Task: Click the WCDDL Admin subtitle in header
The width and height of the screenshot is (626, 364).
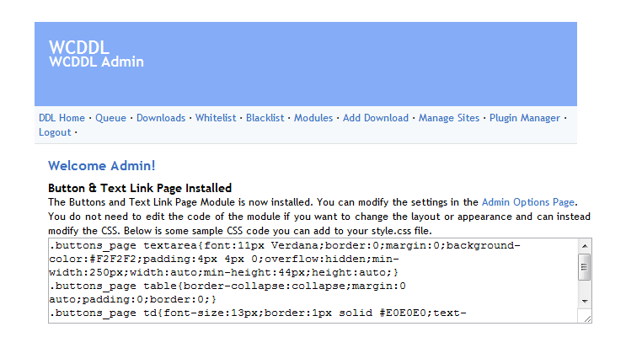Action: pos(96,62)
